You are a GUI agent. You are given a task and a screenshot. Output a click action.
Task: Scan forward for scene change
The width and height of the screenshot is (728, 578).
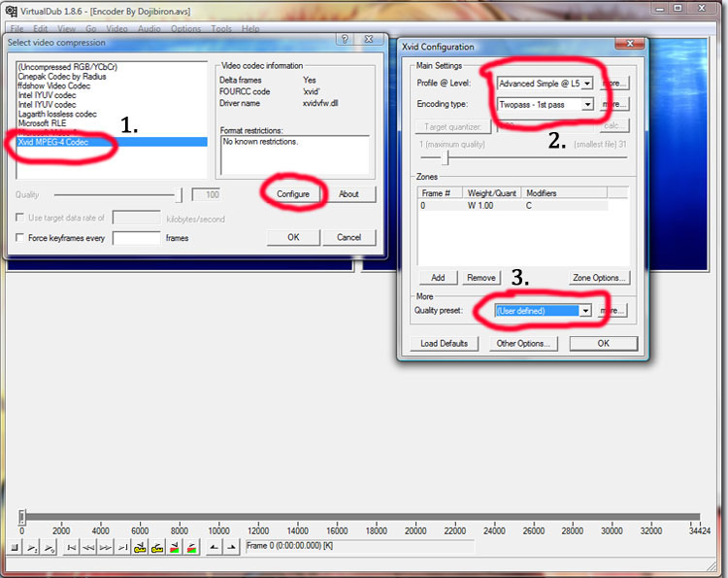click(191, 547)
